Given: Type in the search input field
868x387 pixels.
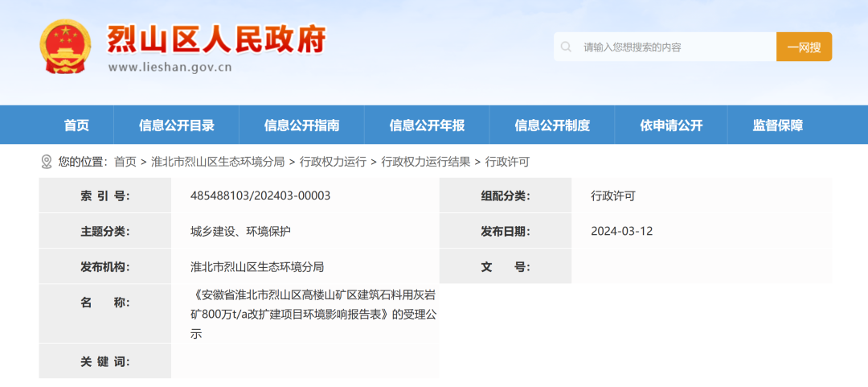Looking at the screenshot, I should pos(675,47).
